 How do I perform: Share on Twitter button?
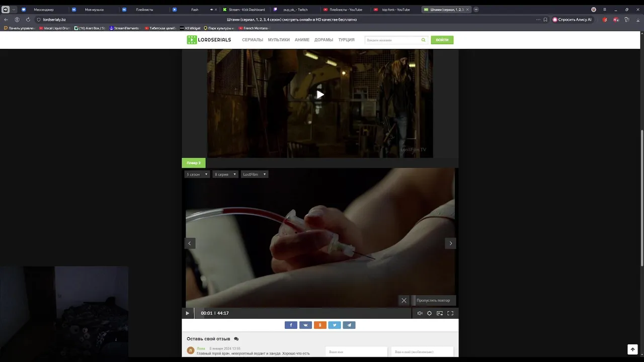coord(335,325)
